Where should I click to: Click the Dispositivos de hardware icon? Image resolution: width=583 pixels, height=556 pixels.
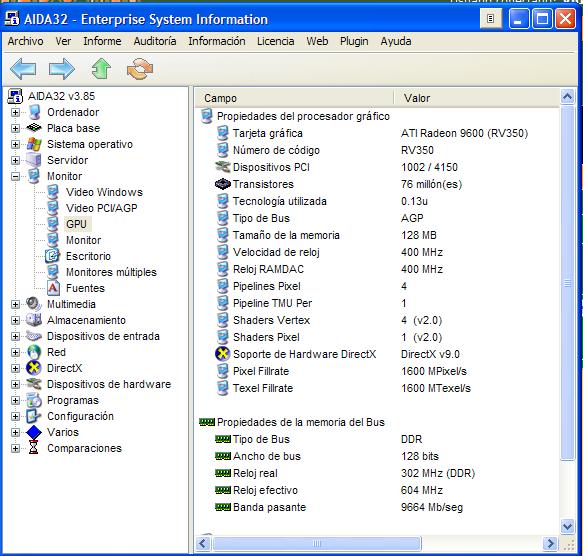point(34,384)
